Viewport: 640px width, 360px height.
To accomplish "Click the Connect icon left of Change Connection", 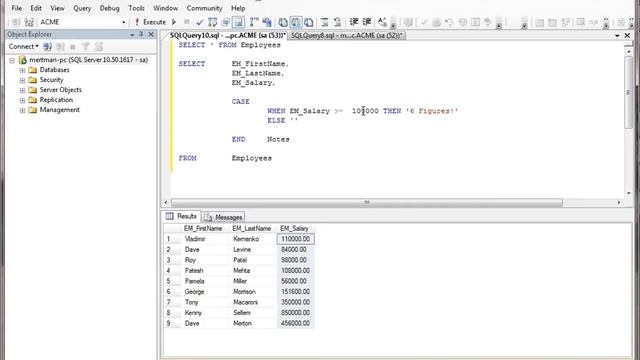I will (x=16, y=22).
